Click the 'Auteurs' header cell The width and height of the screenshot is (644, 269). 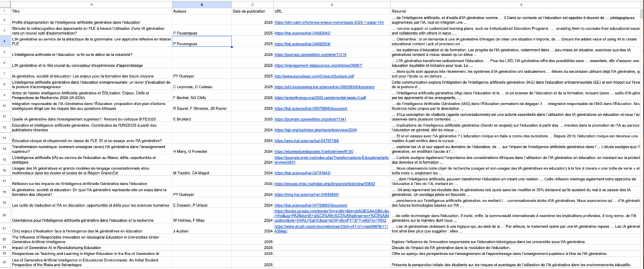coord(201,11)
